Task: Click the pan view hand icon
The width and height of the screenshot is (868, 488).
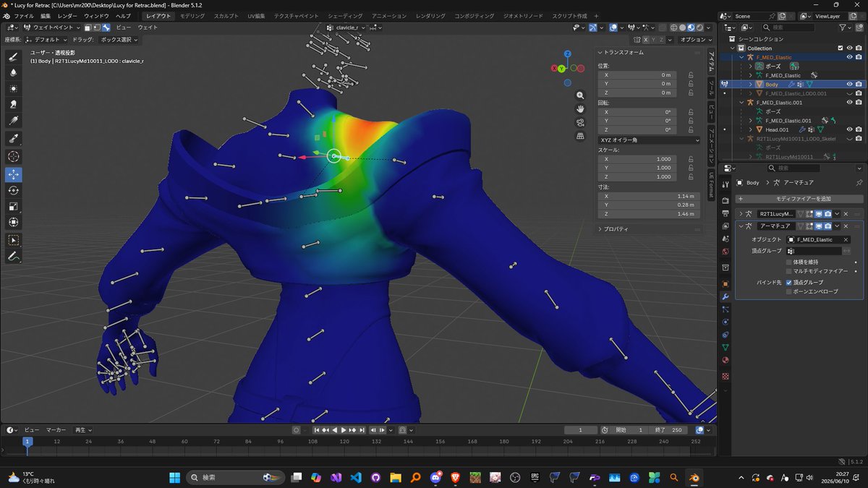Action: click(580, 108)
